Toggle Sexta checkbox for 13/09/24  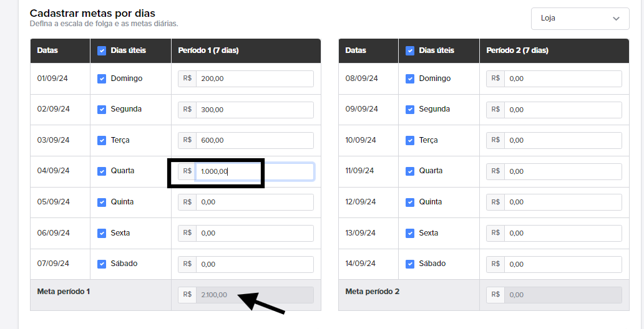pyautogui.click(x=410, y=233)
